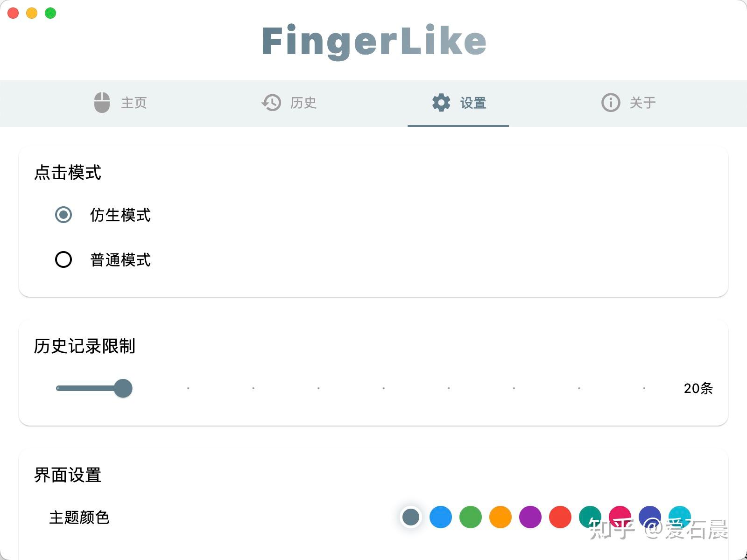Select the orange theme color swatch
This screenshot has height=560, width=747.
click(500, 517)
